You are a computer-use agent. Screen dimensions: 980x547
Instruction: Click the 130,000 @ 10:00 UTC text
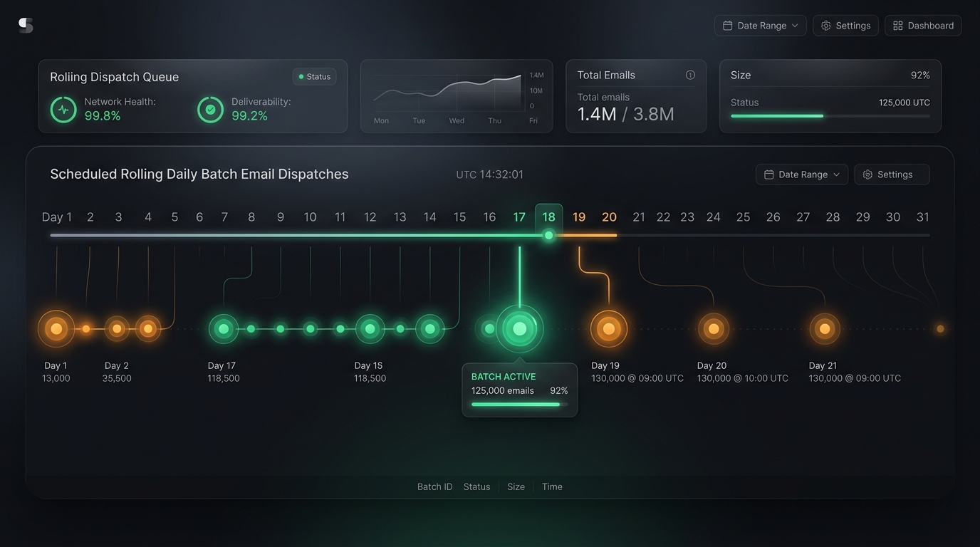click(x=743, y=379)
